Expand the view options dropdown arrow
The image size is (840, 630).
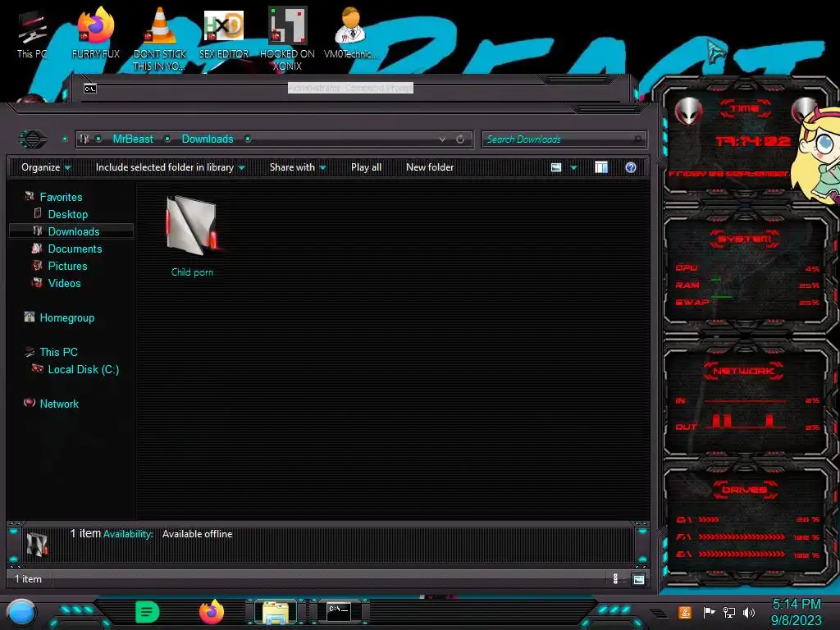pos(573,167)
